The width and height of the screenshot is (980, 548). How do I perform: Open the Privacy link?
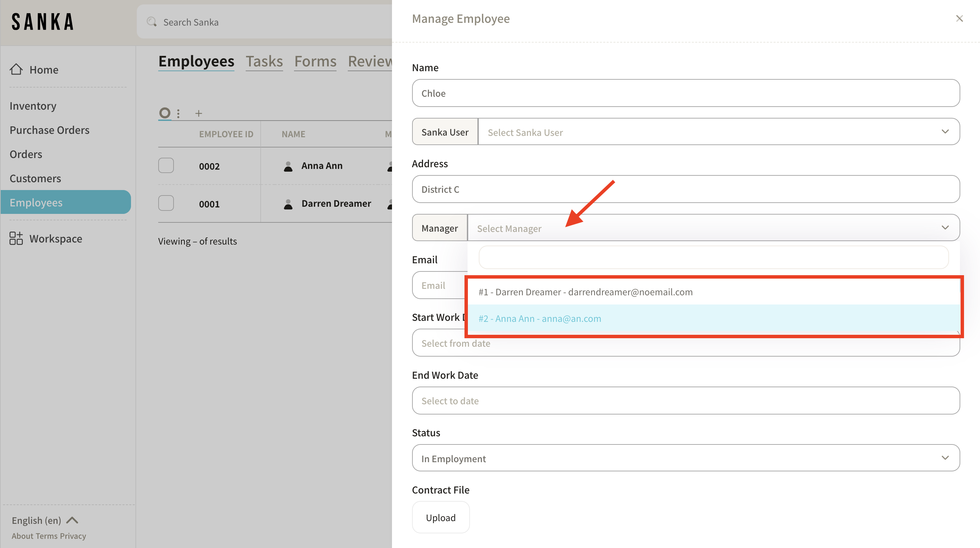73,536
